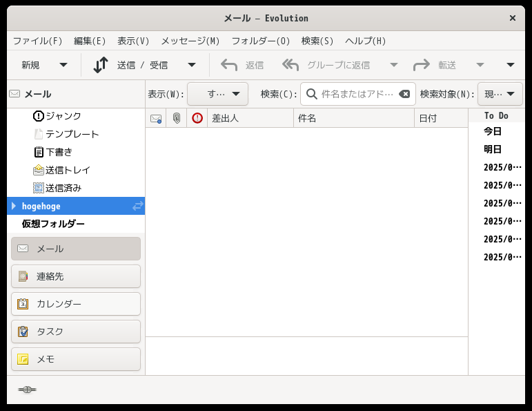Switch to the タスク view
The width and height of the screenshot is (532, 411).
(76, 332)
